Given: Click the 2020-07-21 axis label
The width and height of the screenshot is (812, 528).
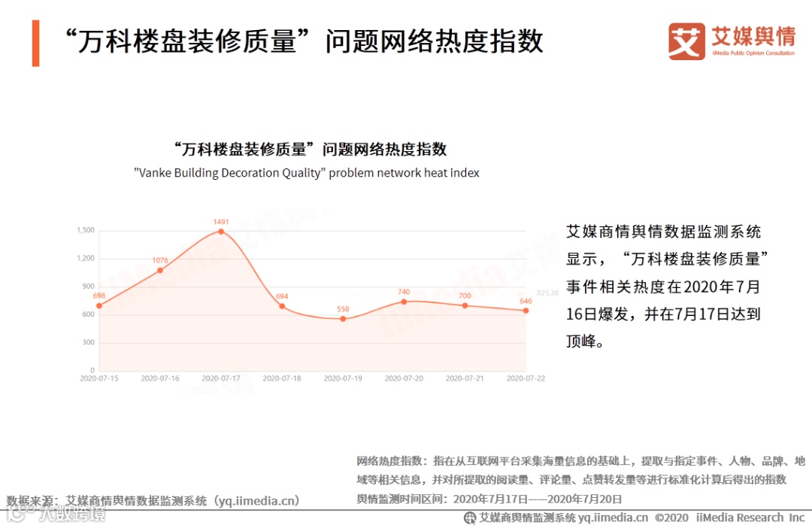Looking at the screenshot, I should point(465,379).
